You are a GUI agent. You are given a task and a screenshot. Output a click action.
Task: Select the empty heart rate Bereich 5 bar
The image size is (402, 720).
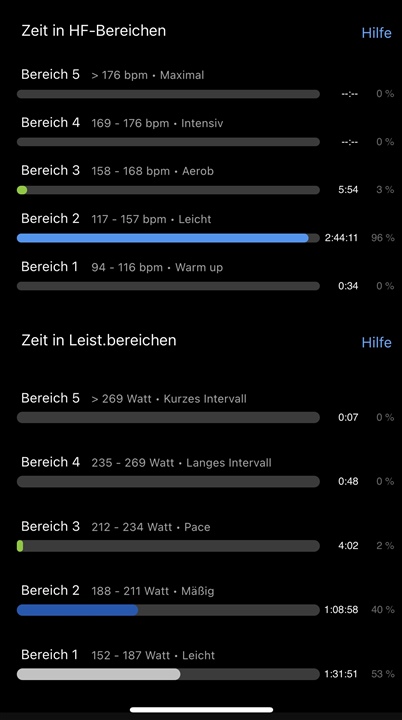pos(168,94)
